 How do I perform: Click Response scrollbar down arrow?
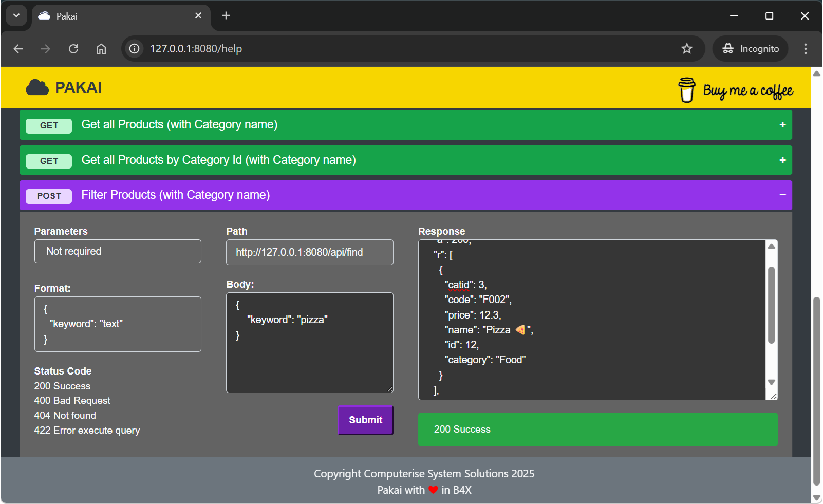(x=771, y=382)
